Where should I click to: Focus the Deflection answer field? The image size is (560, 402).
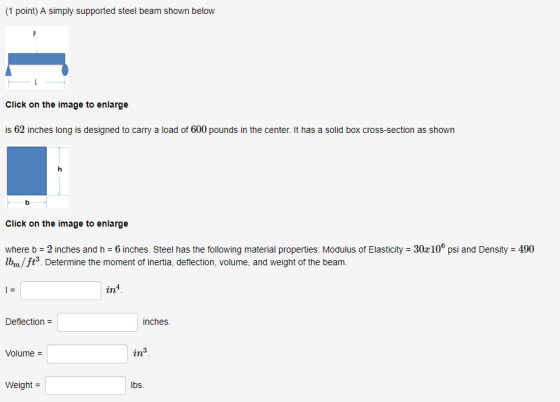point(98,322)
